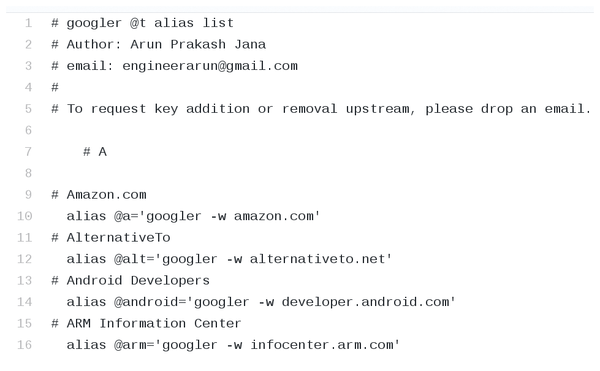Click infocenter.arm.com in the @arm alias
This screenshot has height=371, width=600.
322,345
